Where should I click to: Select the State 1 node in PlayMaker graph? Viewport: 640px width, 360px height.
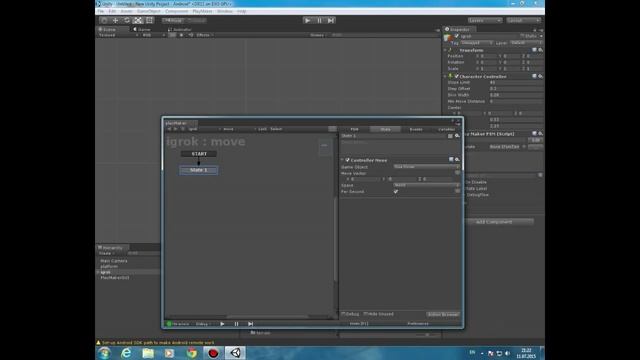(199, 170)
